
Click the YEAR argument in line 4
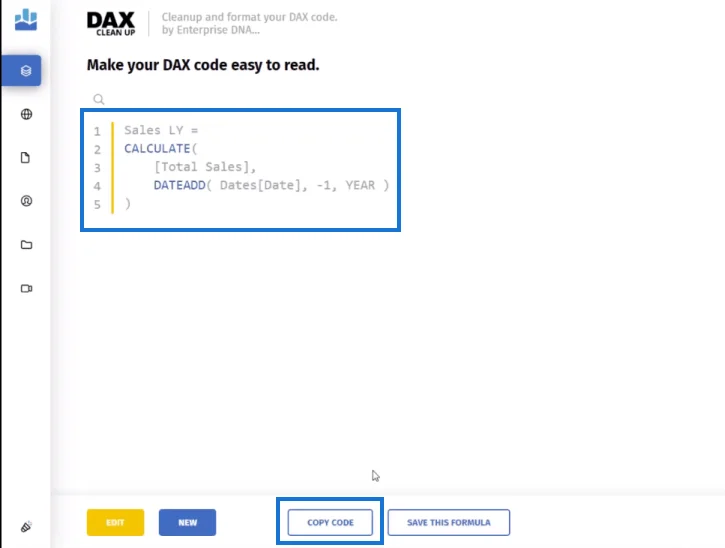tap(360, 185)
